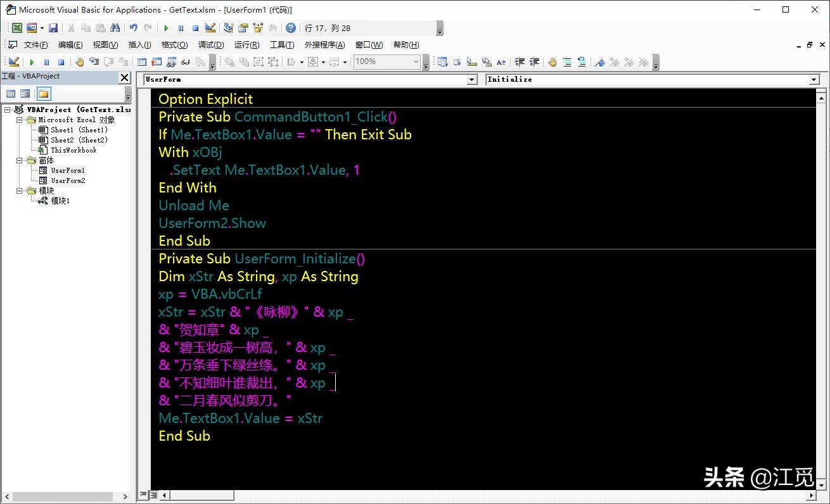Select Sheet1 (Sheet1) in project tree
Screen dimensions: 830x504
79,130
